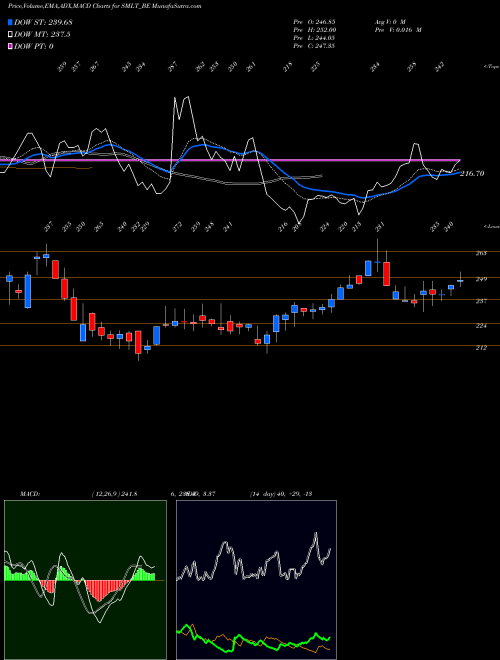Click the blue DOW ST legend swatch

[10, 22]
